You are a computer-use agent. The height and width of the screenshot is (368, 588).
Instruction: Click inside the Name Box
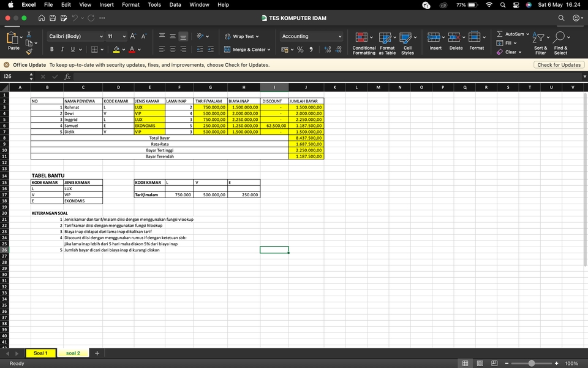click(12, 76)
